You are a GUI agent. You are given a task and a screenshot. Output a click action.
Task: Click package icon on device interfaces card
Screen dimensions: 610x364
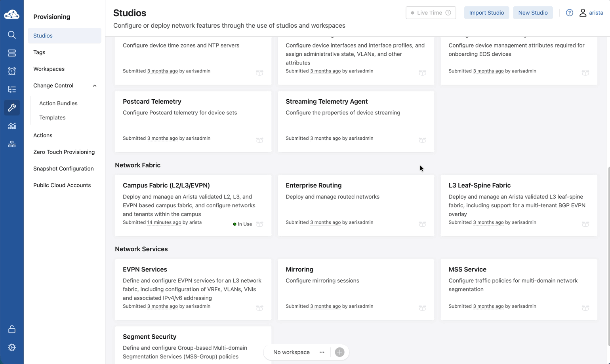click(422, 73)
